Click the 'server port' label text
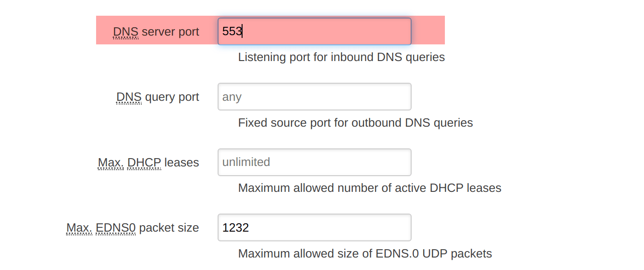Image resolution: width=644 pixels, height=270 pixels. point(170,31)
